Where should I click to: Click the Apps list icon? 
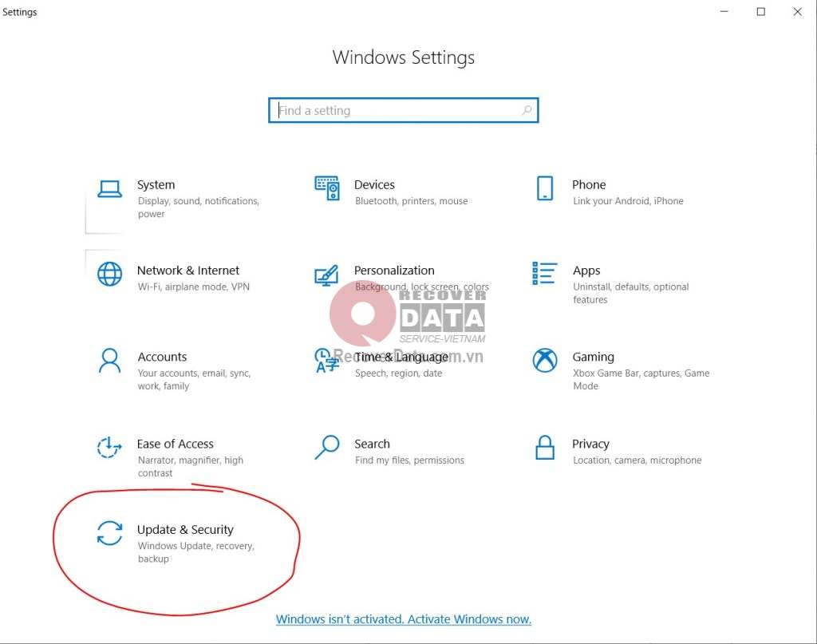pyautogui.click(x=544, y=273)
